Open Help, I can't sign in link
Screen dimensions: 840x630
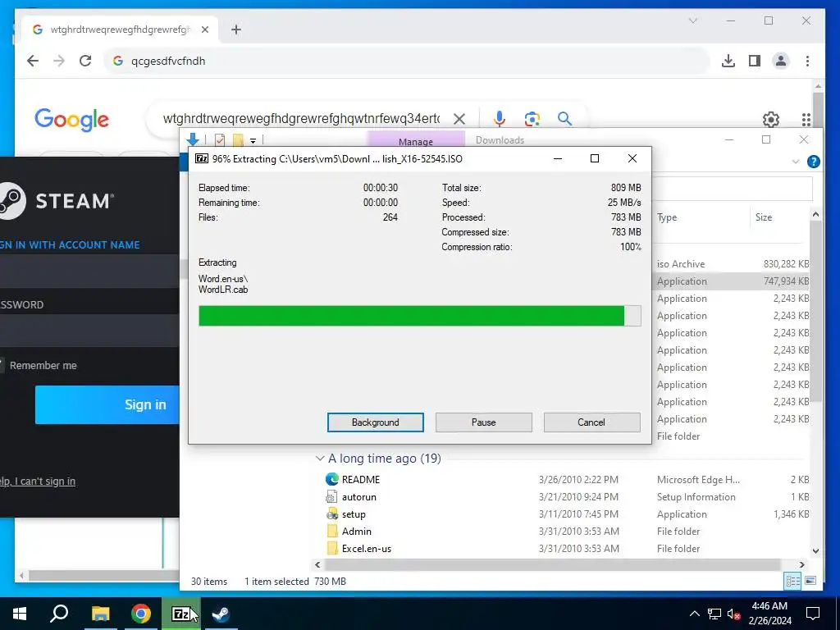tap(38, 481)
